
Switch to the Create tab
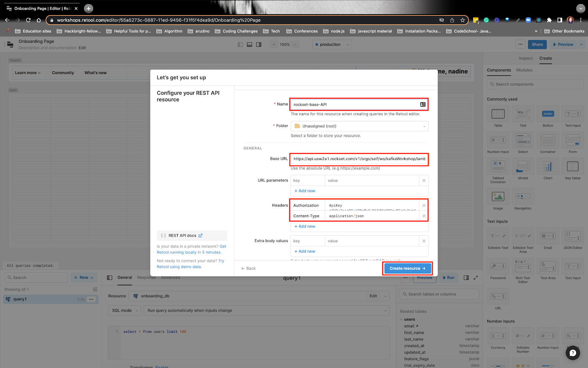[546, 59]
